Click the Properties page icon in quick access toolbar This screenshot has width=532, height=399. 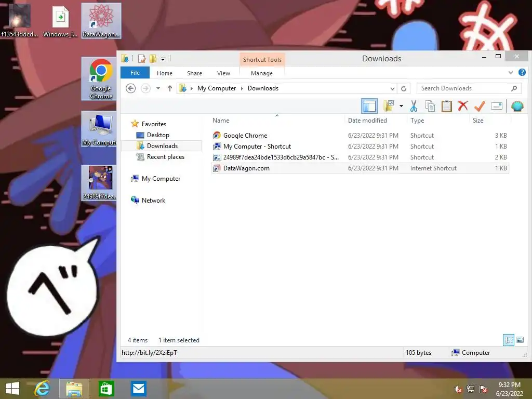coord(141,59)
